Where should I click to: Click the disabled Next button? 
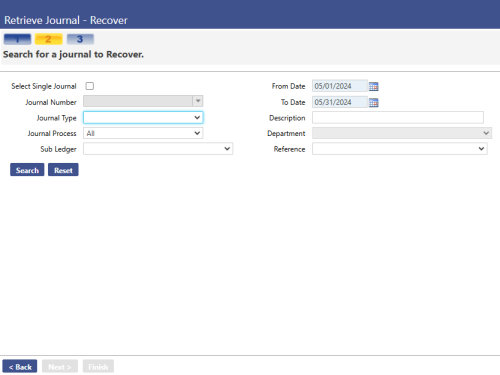coord(60,366)
